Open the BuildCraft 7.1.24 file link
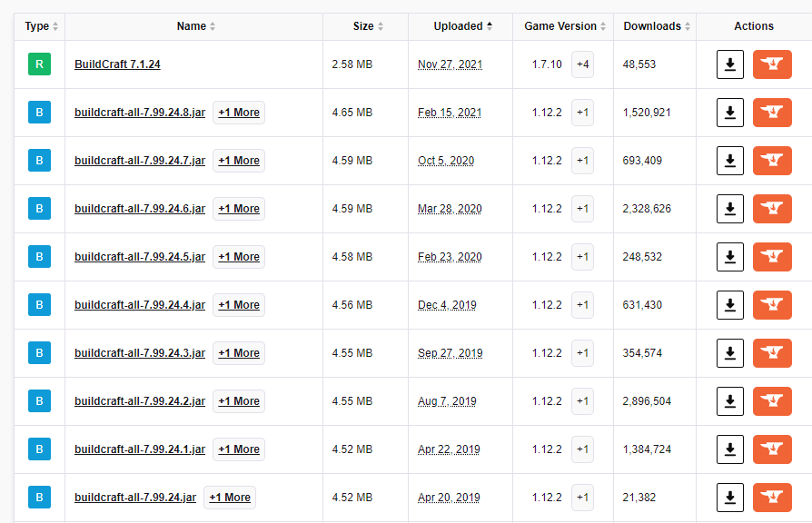812x523 pixels. click(x=117, y=64)
